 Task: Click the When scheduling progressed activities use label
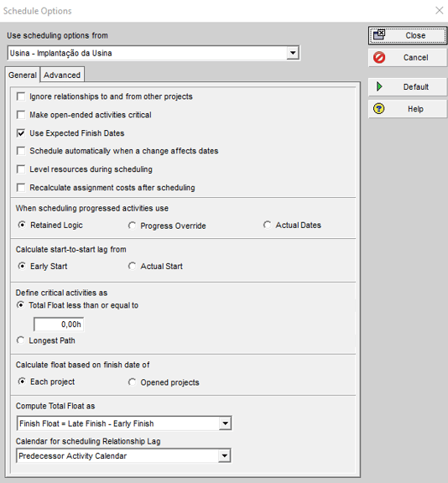pyautogui.click(x=91, y=208)
